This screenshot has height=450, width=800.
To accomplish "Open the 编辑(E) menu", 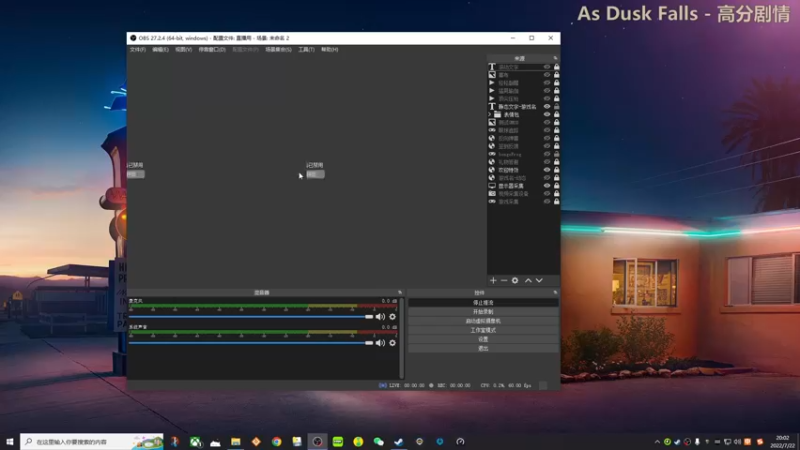I will click(160, 49).
